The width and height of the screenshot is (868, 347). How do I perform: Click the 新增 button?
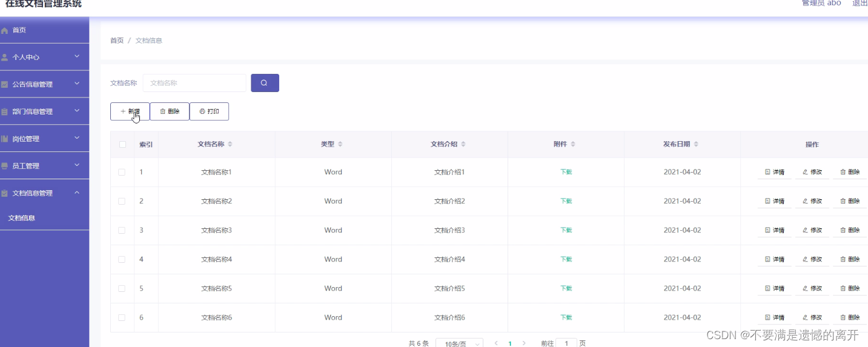point(130,111)
